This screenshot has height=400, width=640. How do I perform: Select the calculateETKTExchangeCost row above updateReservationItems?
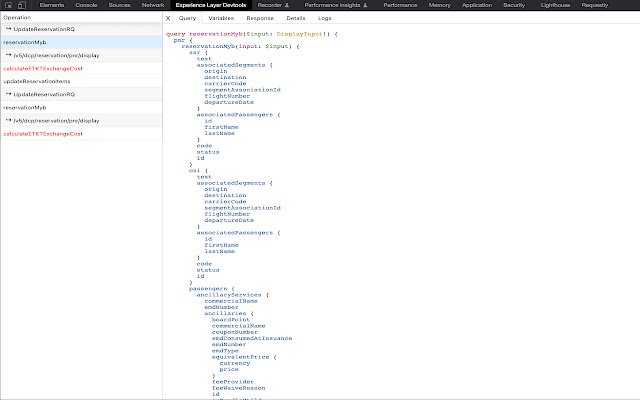coord(81,68)
